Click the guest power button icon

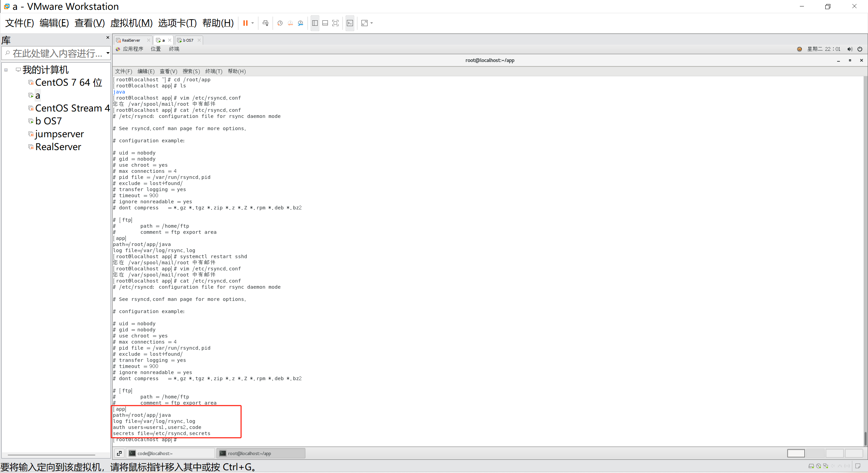[x=860, y=49]
